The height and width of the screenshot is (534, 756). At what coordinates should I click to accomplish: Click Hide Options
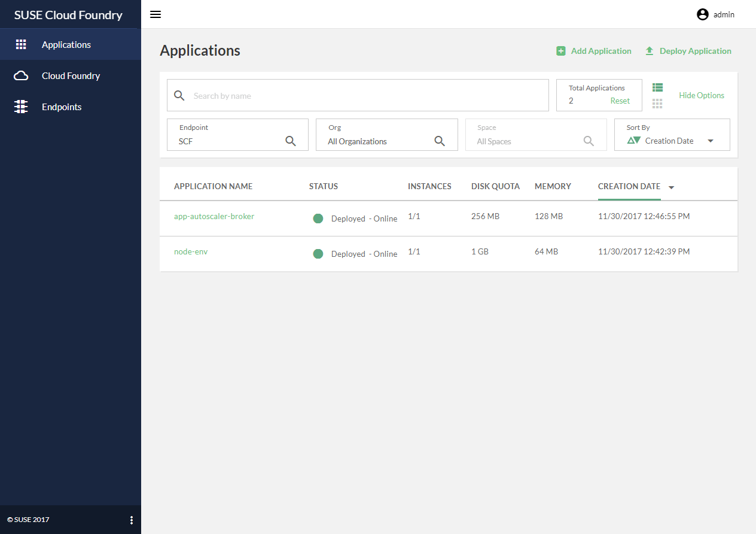pos(702,95)
